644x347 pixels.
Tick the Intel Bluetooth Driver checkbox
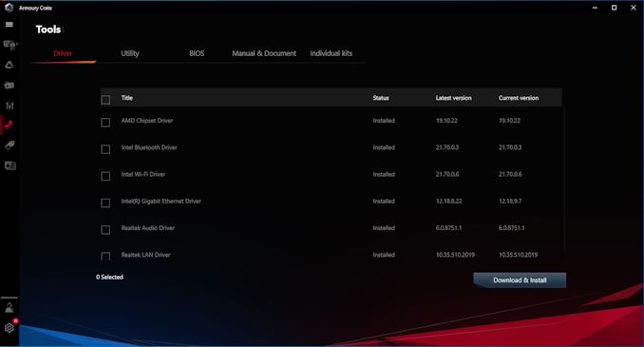point(105,149)
